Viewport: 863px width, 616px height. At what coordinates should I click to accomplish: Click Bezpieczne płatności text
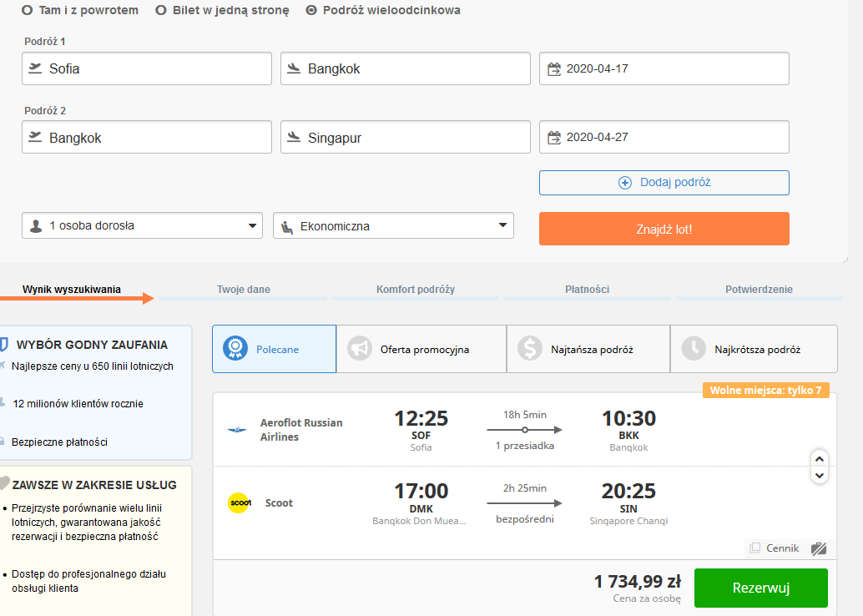pyautogui.click(x=59, y=442)
